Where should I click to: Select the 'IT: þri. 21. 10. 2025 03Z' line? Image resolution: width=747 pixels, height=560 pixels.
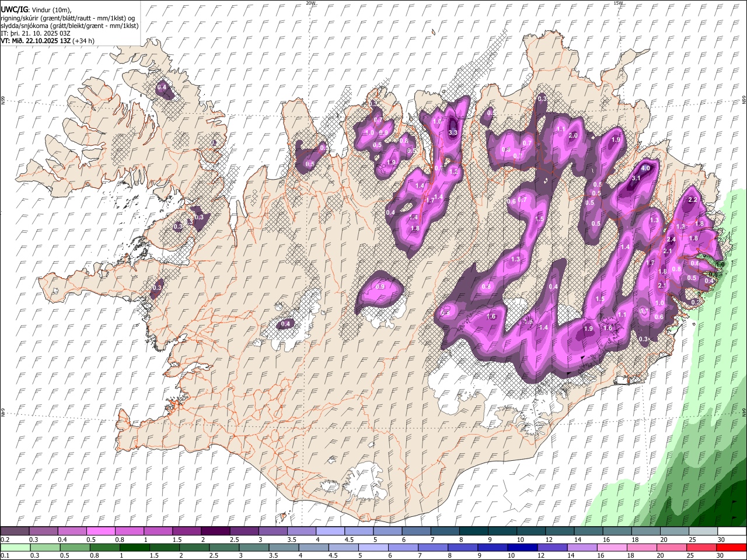coord(34,33)
